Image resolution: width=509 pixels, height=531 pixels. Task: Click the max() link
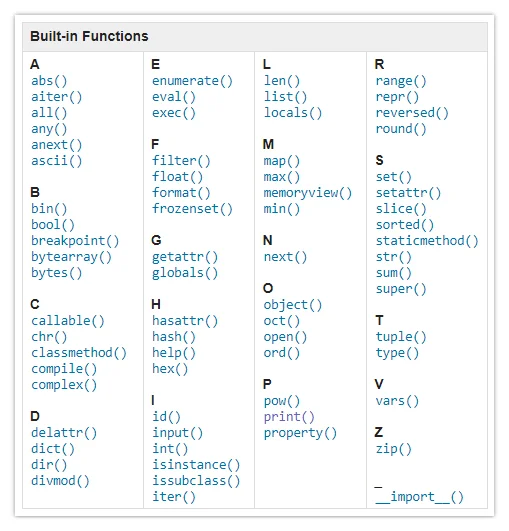pyautogui.click(x=282, y=177)
